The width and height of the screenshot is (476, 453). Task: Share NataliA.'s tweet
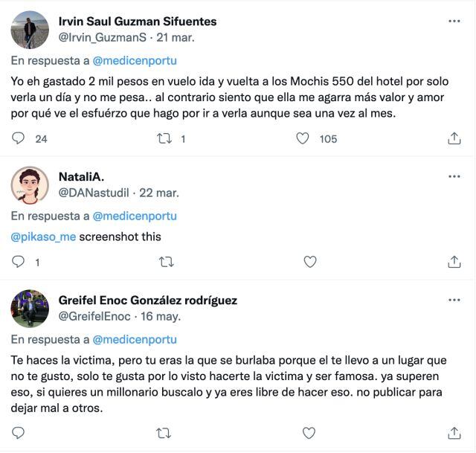coord(454,262)
